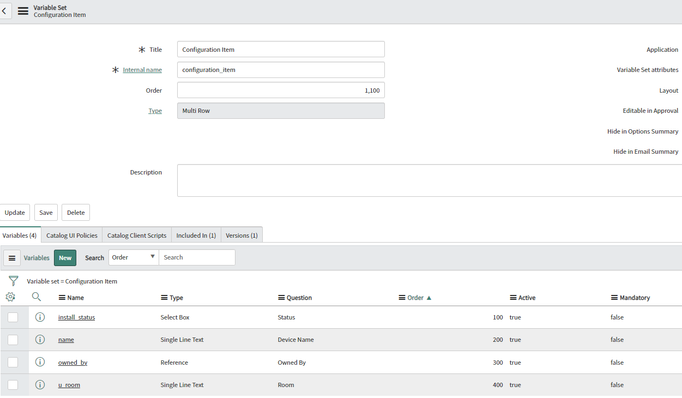Image resolution: width=682 pixels, height=398 pixels.
Task: Preview the name record info icon
Action: tap(40, 339)
